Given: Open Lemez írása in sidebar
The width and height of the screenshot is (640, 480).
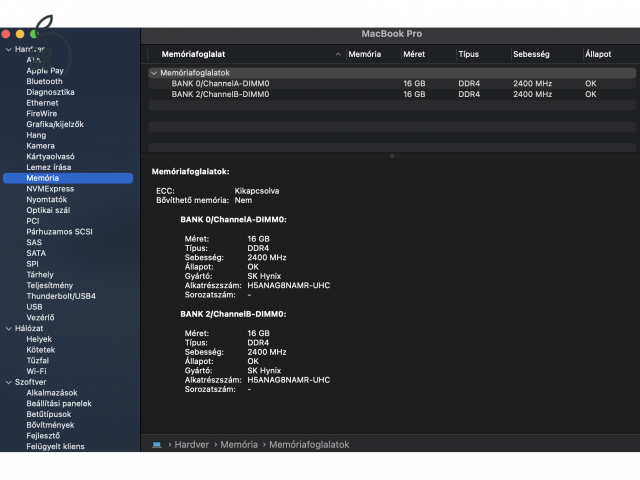Looking at the screenshot, I should 49,167.
